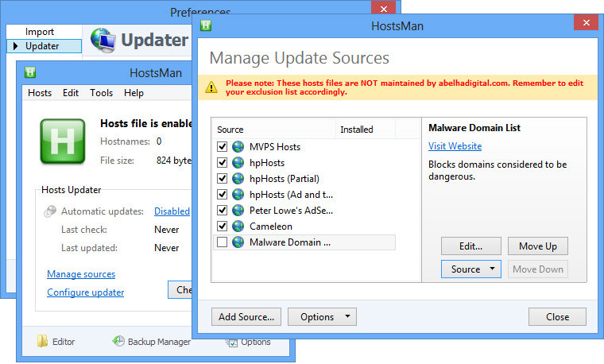This screenshot has height=364, width=604.
Task: Click globe icon beside MVPS Hosts
Action: coord(238,147)
